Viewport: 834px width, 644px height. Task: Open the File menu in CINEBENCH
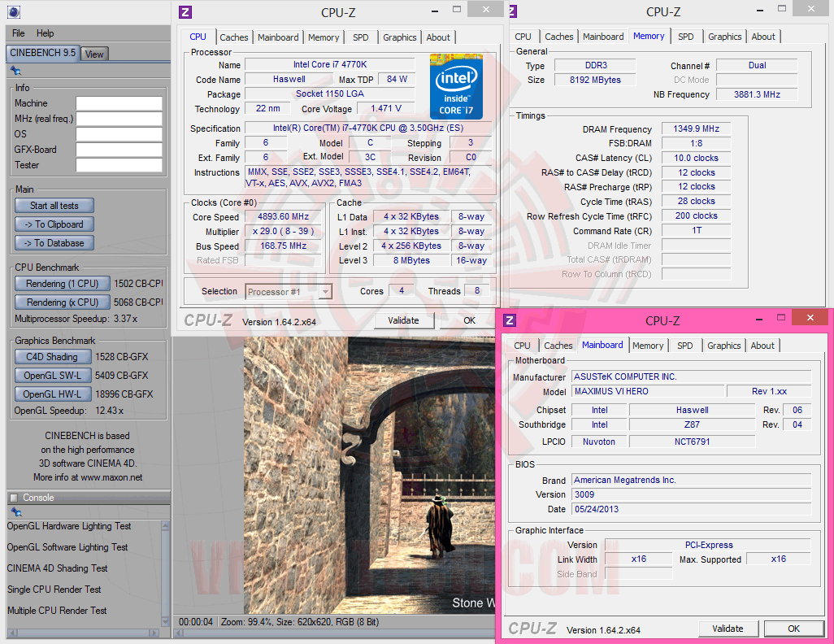[19, 33]
